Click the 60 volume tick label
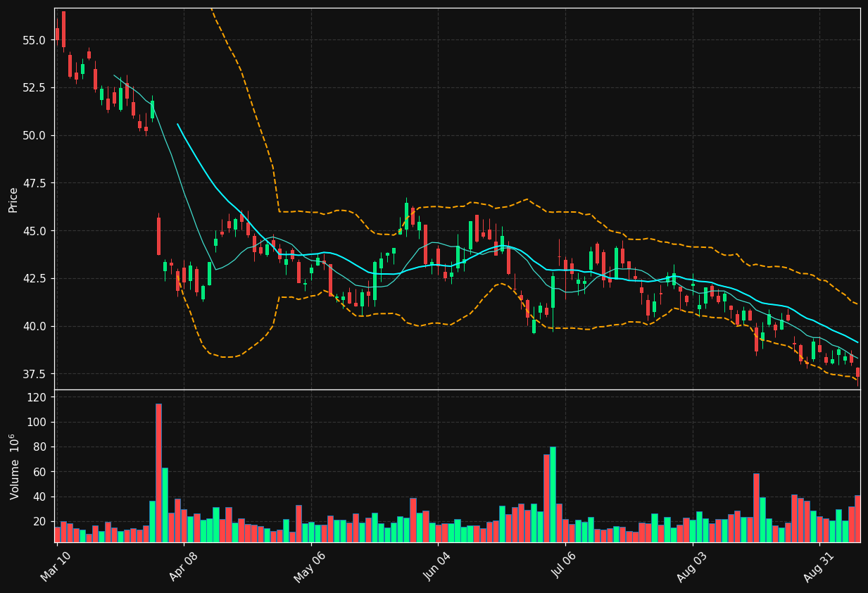This screenshot has width=868, height=593. (x=40, y=472)
